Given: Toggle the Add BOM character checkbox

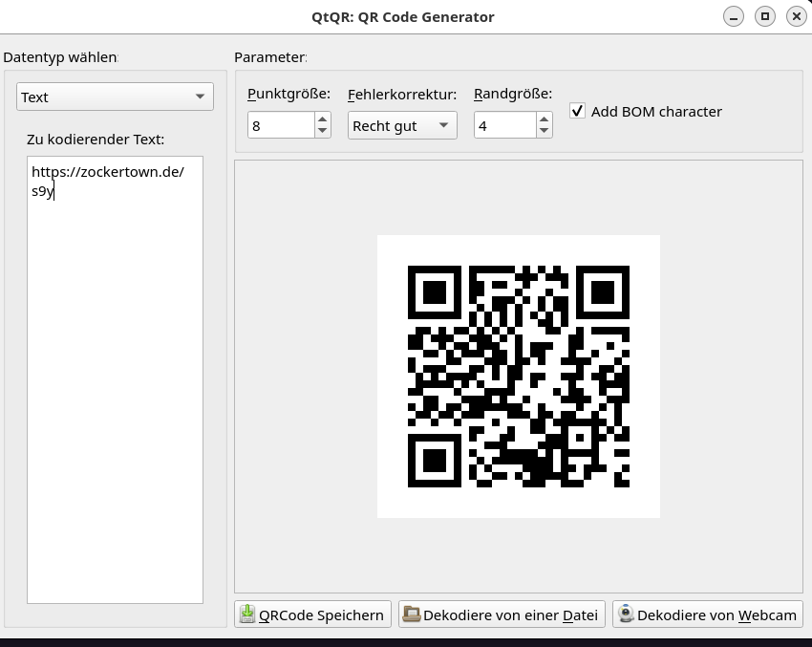Looking at the screenshot, I should point(577,111).
